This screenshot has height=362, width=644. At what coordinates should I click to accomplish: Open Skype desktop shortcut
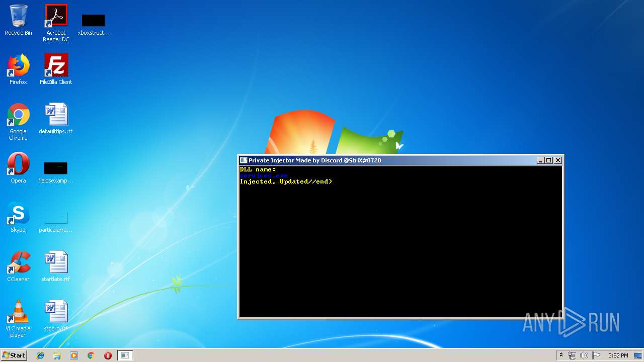(x=18, y=217)
